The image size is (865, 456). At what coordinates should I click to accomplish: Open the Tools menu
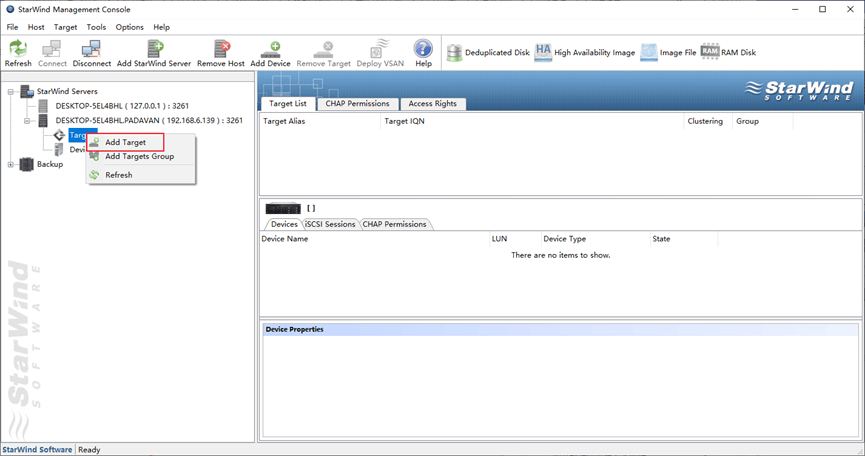coord(96,27)
